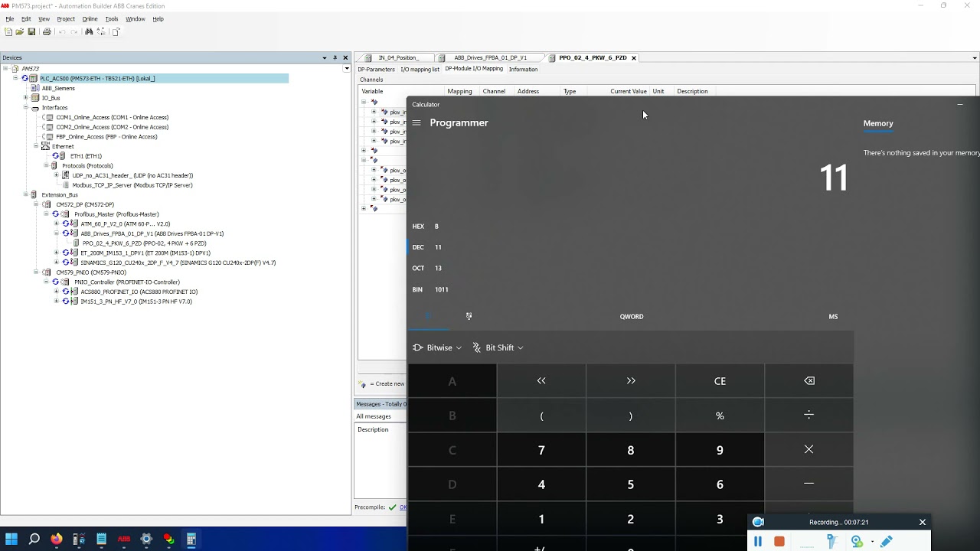980x551 pixels.
Task: Click right shift >> key in Calculator
Action: [631, 380]
